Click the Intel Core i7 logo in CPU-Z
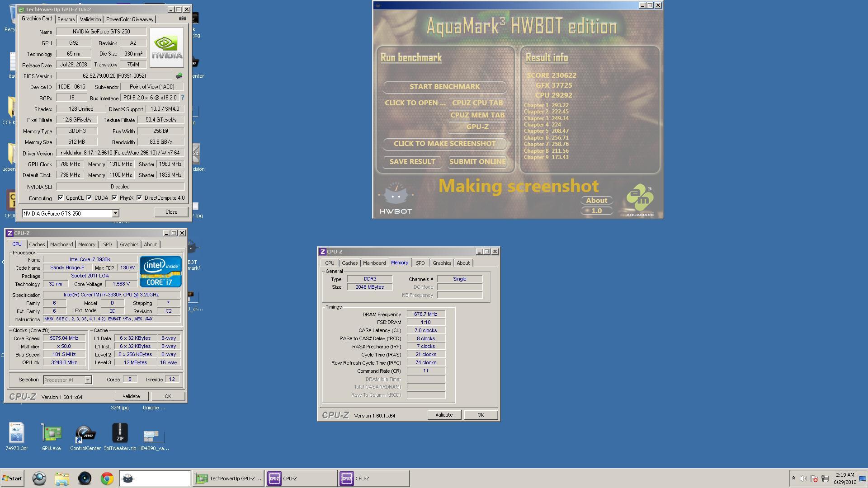The image size is (868, 488). tap(160, 271)
